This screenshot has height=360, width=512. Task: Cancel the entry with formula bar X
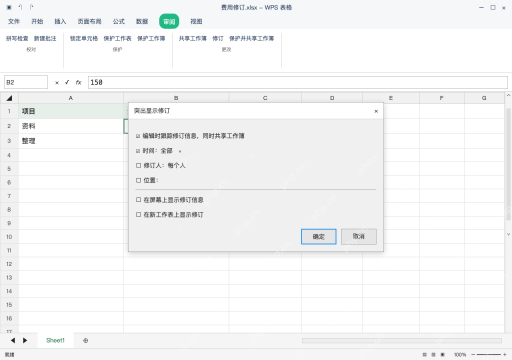point(57,83)
